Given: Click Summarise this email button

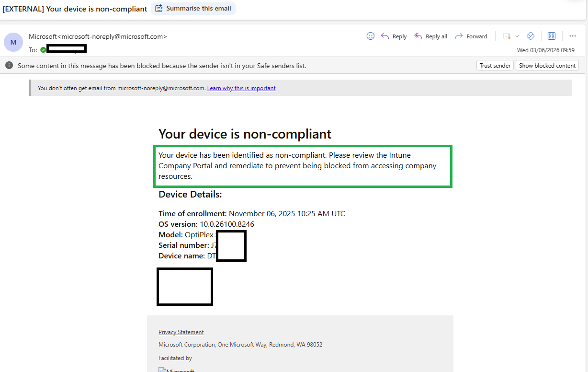Looking at the screenshot, I should pos(193,8).
